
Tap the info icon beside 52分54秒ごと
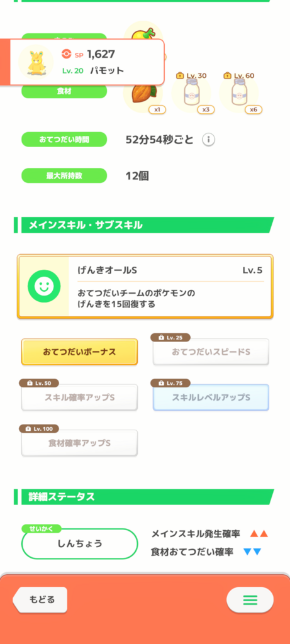click(x=209, y=140)
